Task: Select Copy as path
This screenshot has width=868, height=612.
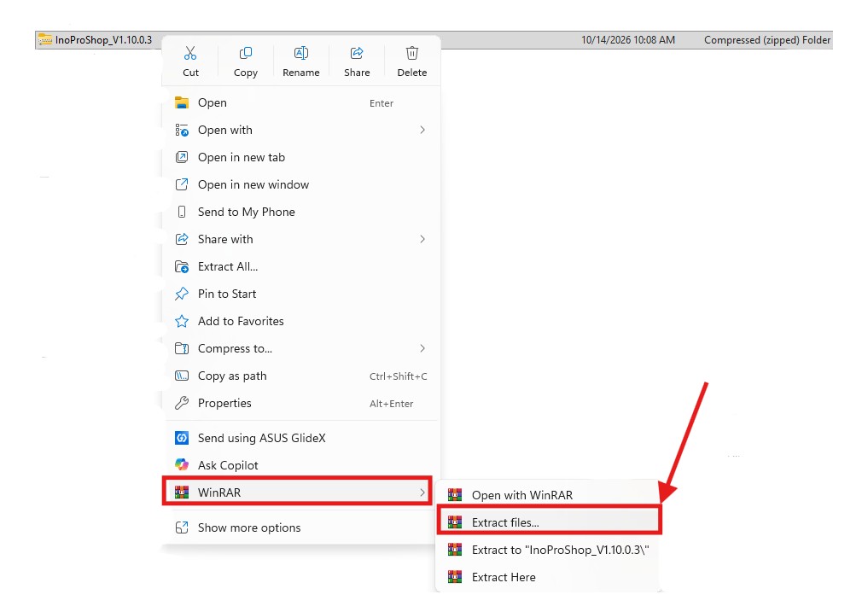Action: coord(301,376)
